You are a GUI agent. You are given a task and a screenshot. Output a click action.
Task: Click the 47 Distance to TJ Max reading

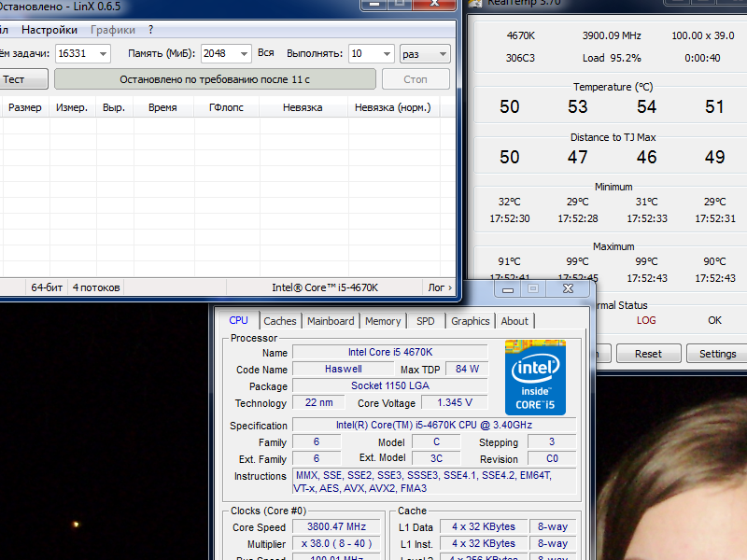point(577,157)
